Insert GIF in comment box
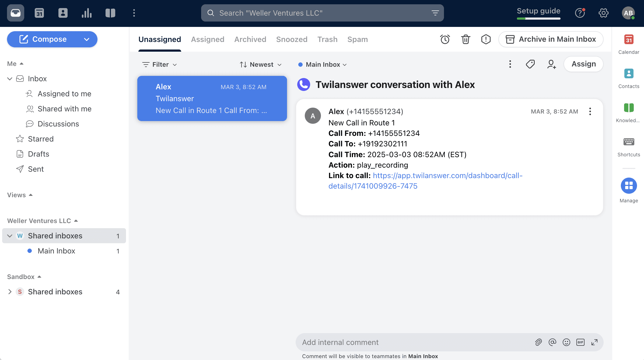 pos(580,342)
